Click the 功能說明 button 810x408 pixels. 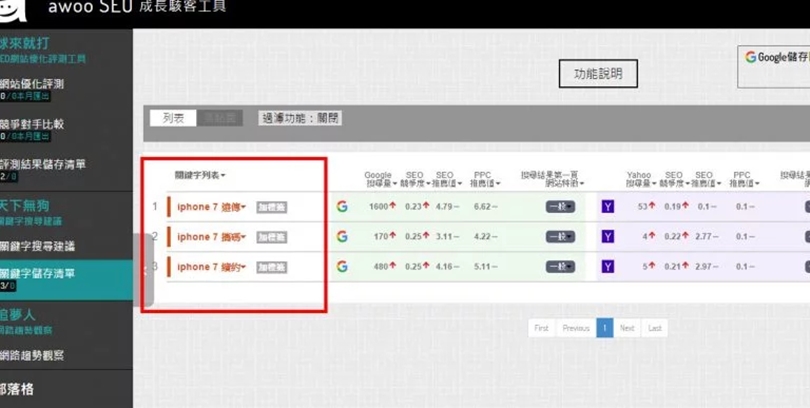coord(598,73)
